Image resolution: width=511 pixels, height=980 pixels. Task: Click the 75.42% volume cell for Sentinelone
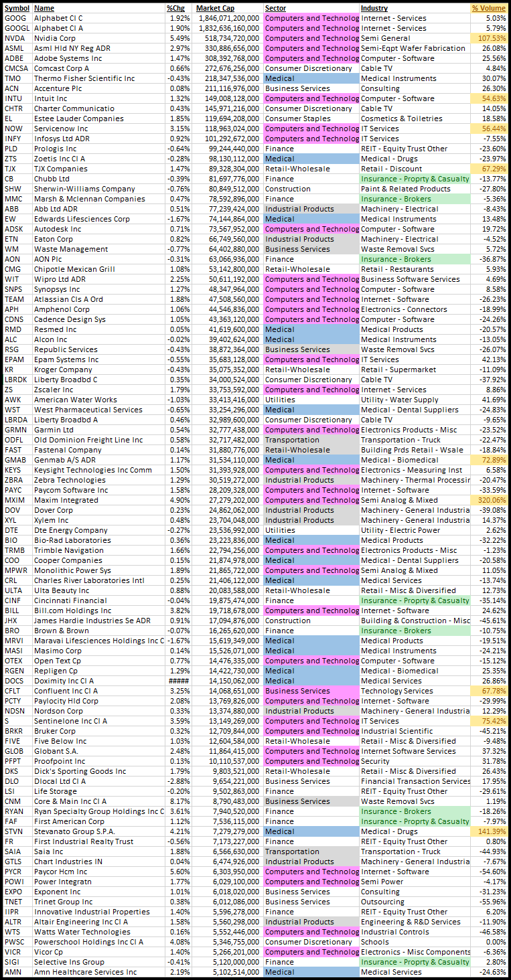pyautogui.click(x=489, y=721)
